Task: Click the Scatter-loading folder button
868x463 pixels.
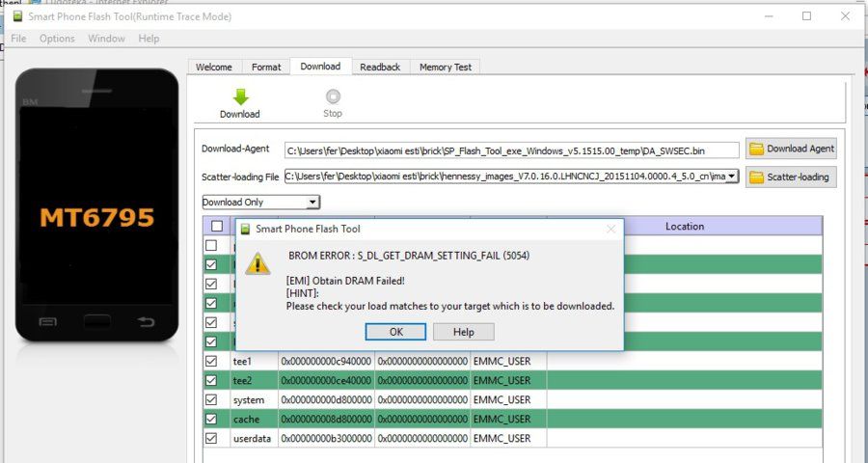Action: [x=791, y=177]
